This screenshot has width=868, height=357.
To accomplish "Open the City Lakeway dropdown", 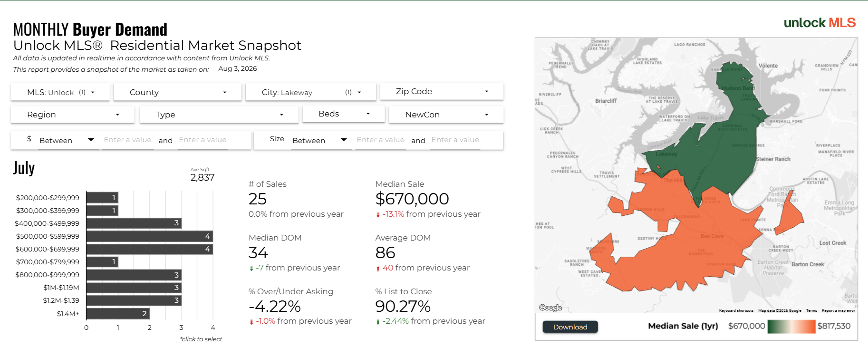I will (x=311, y=92).
